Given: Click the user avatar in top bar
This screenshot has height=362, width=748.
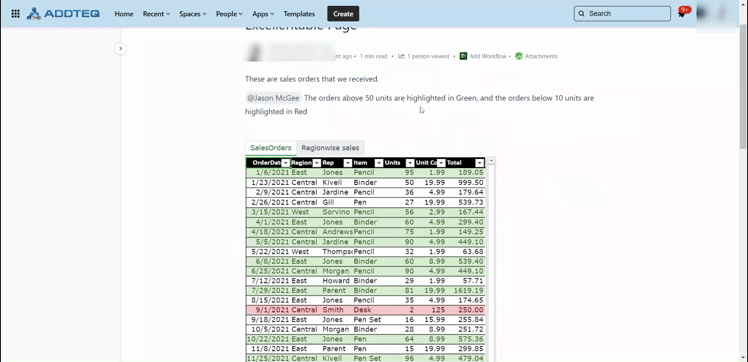Looking at the screenshot, I should click(x=716, y=14).
